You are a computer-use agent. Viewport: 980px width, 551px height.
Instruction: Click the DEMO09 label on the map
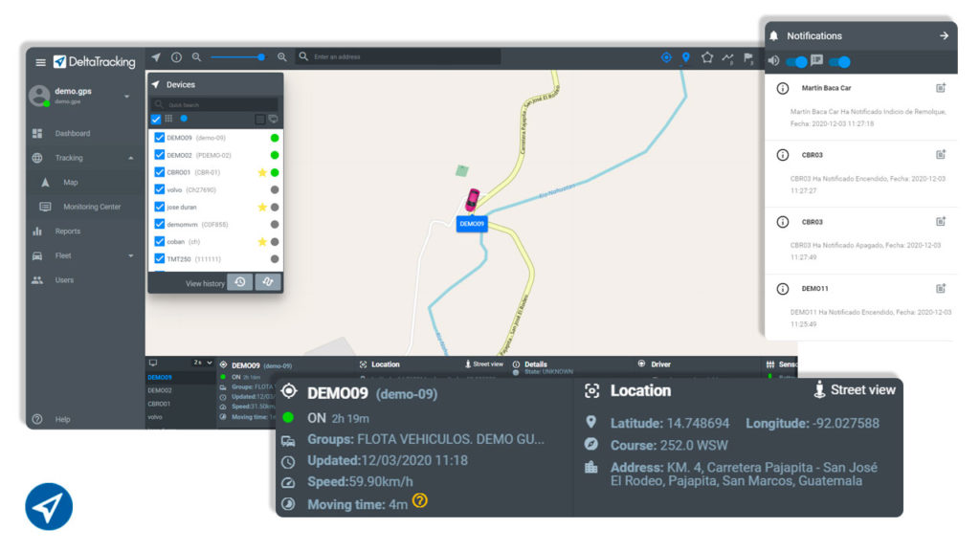point(472,224)
